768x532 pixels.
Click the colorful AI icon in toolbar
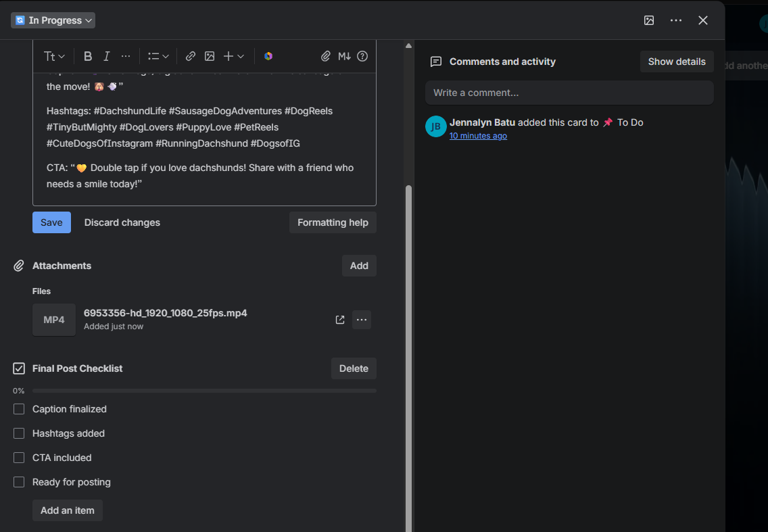268,56
